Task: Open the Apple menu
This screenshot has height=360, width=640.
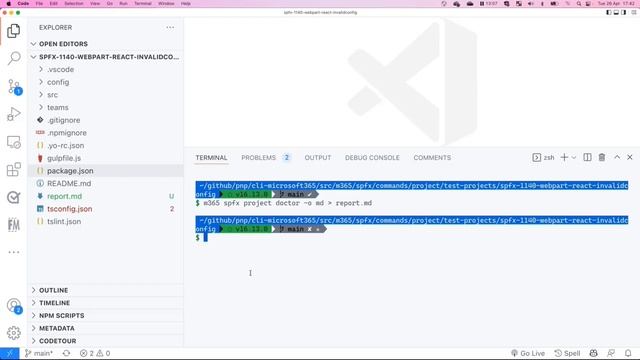Action: click(x=9, y=3)
